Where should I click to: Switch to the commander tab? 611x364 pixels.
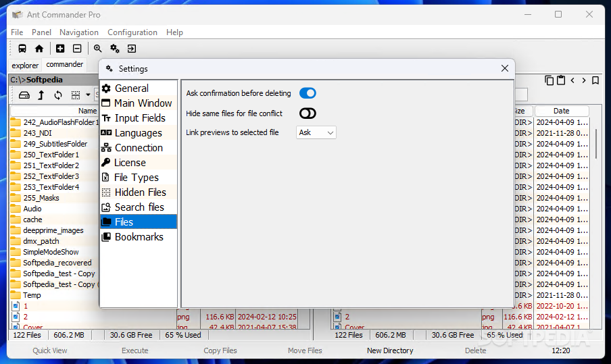pyautogui.click(x=65, y=64)
